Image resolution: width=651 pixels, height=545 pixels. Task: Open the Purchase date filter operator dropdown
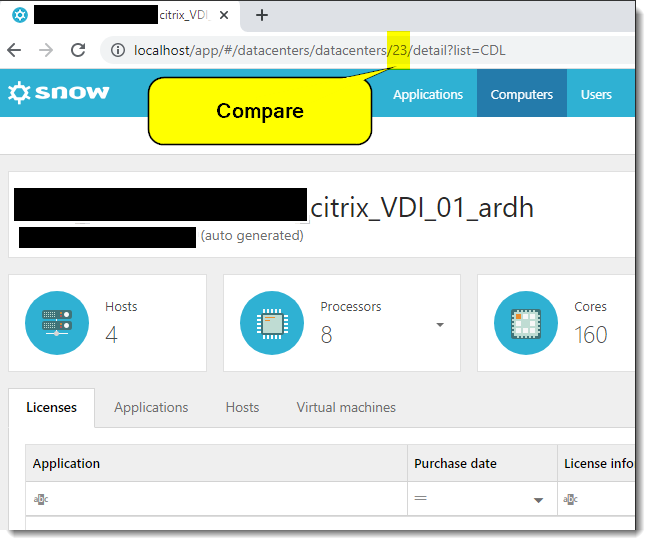(538, 500)
